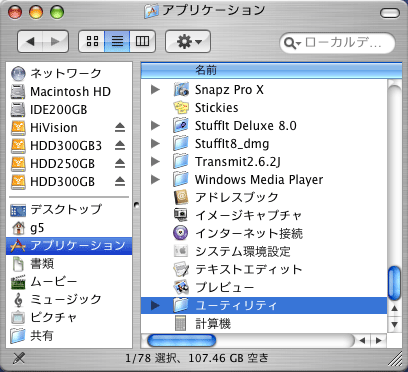
Task: Select the アドレスブック address book icon
Action: pyautogui.click(x=181, y=197)
